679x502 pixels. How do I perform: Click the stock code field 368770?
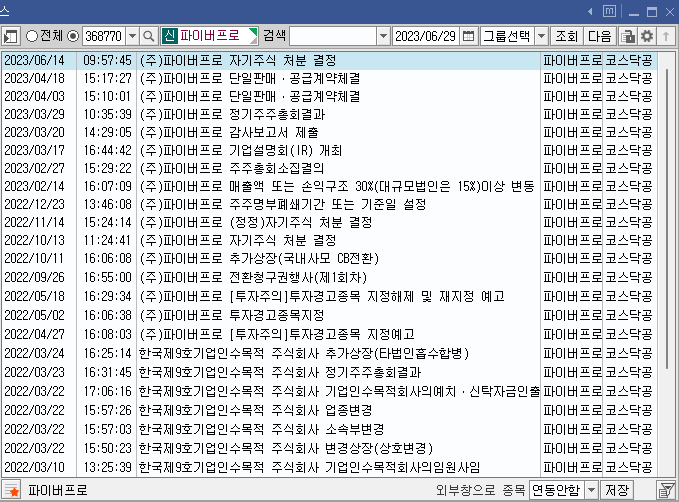(x=104, y=36)
